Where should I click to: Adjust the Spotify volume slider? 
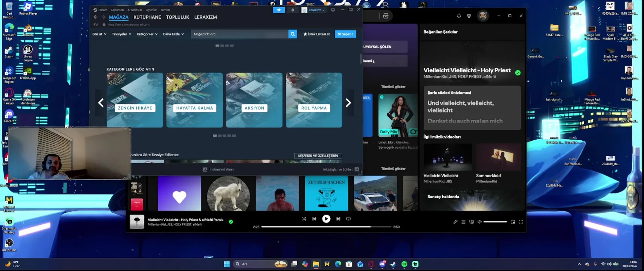coord(495,222)
